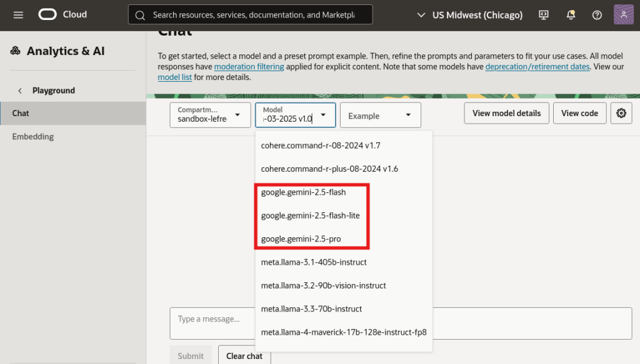
Task: Open the help question mark icon
Action: [597, 15]
